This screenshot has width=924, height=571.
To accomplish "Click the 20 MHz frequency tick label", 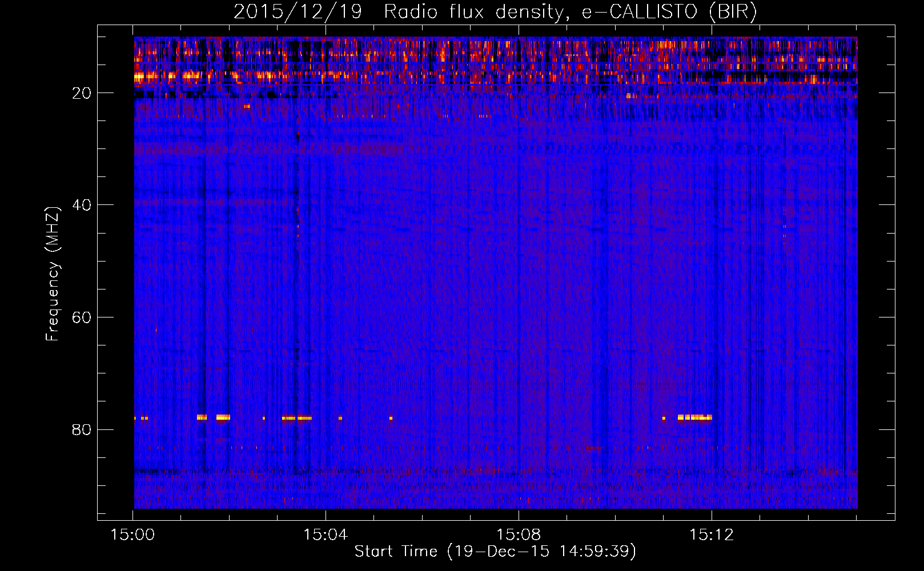I will (82, 93).
